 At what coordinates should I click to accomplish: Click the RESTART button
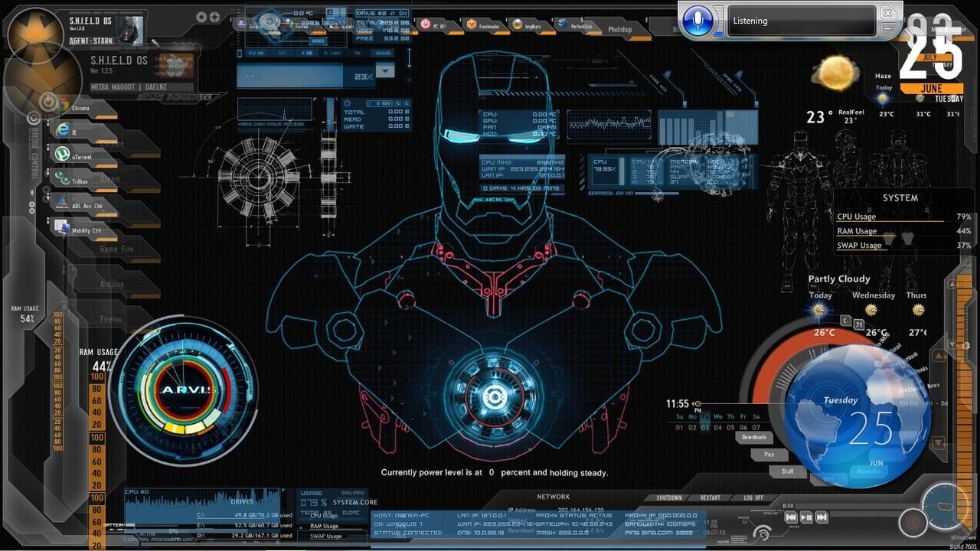click(710, 498)
